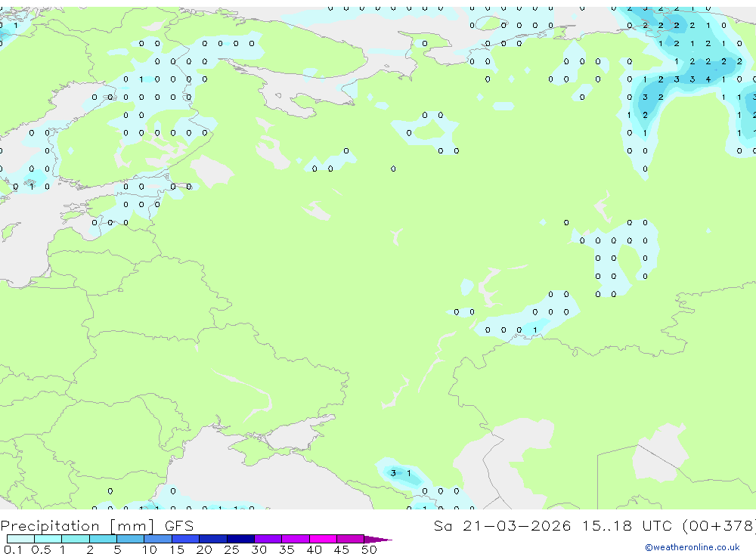
Task: Select the 35–40 mm violet legend swatch
Action: click(x=296, y=539)
